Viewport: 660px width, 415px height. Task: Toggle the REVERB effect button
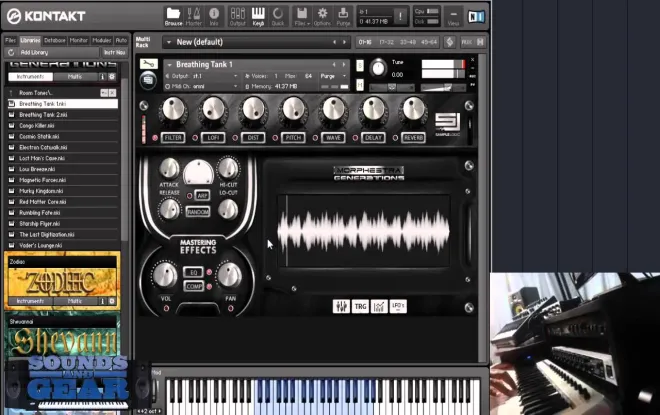click(x=413, y=138)
